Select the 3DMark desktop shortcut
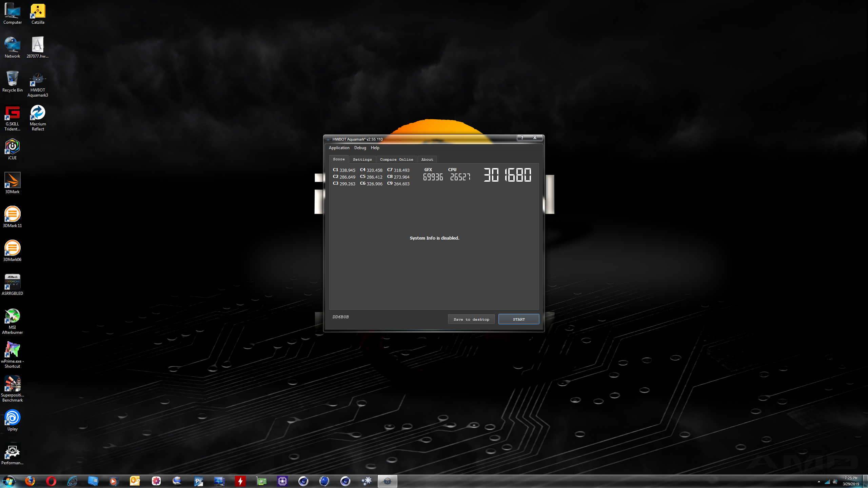 coord(13,183)
